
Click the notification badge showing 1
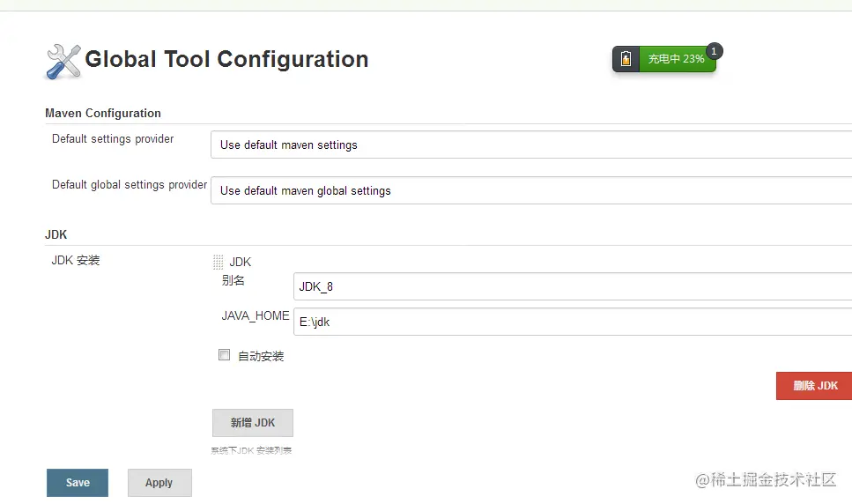point(714,51)
